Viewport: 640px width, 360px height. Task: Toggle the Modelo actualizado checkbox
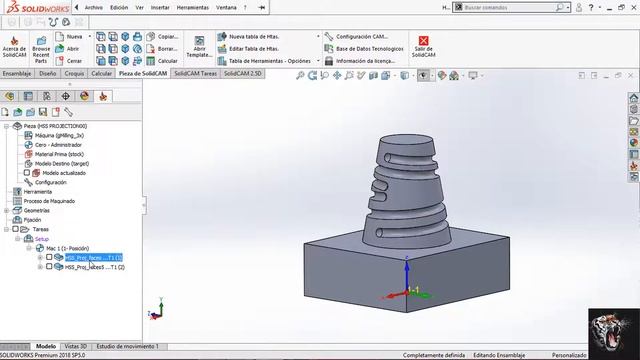(27, 173)
